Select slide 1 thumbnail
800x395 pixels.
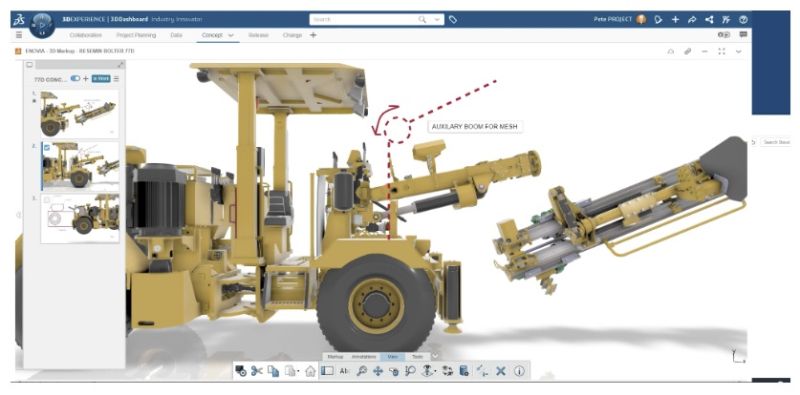[80, 113]
